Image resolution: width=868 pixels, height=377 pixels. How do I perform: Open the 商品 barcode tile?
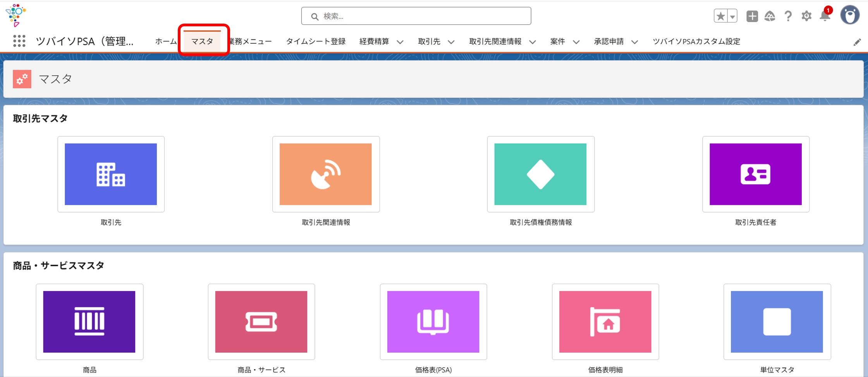click(89, 322)
